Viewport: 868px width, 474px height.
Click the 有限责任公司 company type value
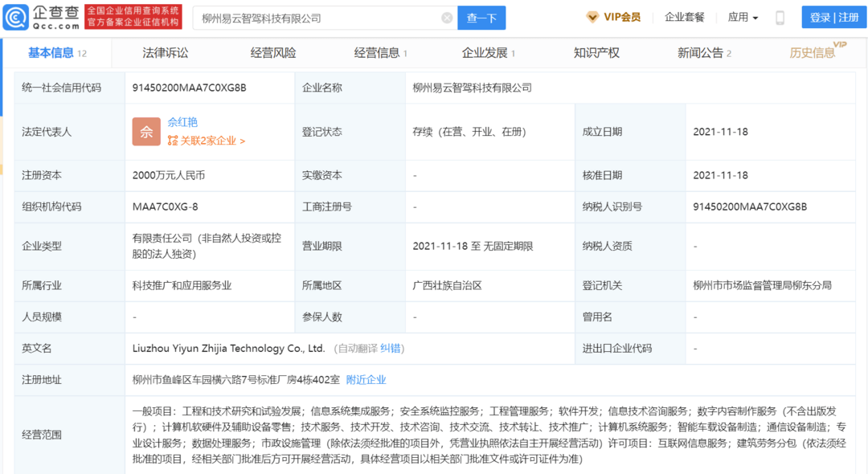(x=207, y=246)
